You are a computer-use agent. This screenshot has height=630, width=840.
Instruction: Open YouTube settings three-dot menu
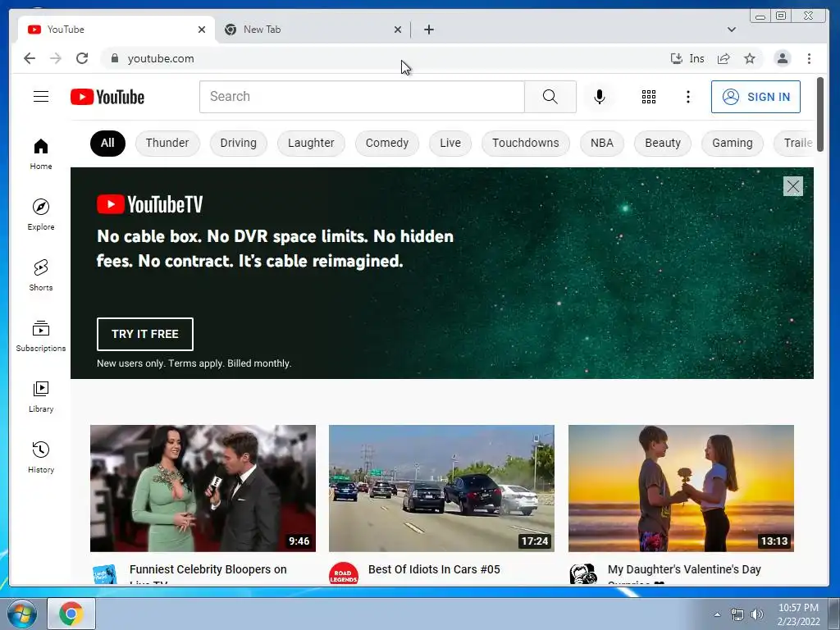click(688, 97)
